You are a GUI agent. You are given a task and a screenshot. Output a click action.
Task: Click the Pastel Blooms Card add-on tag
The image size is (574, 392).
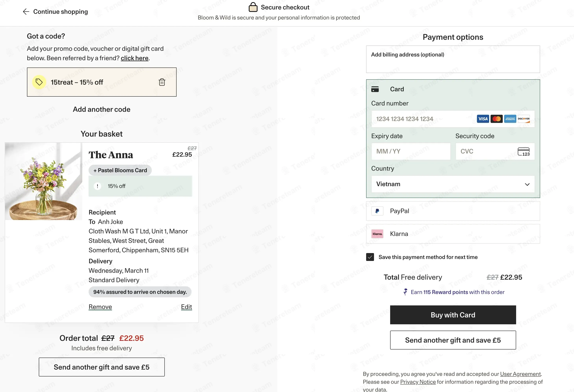pyautogui.click(x=120, y=170)
